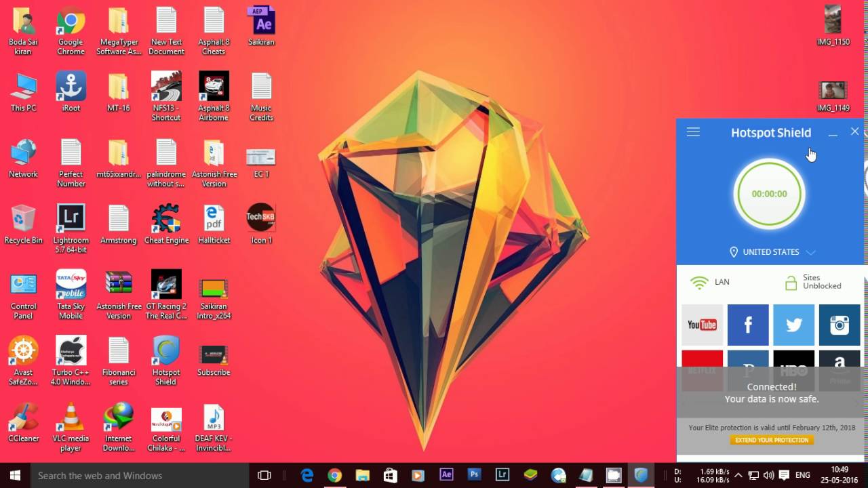The image size is (868, 488).
Task: Click the Search the web and Windows box
Action: pyautogui.click(x=140, y=476)
